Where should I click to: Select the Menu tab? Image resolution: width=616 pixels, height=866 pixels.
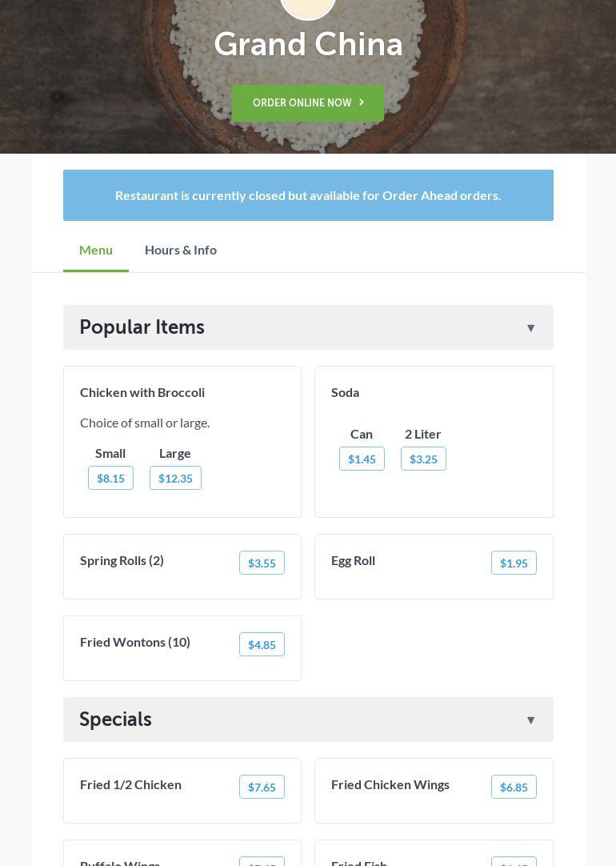[x=96, y=250]
